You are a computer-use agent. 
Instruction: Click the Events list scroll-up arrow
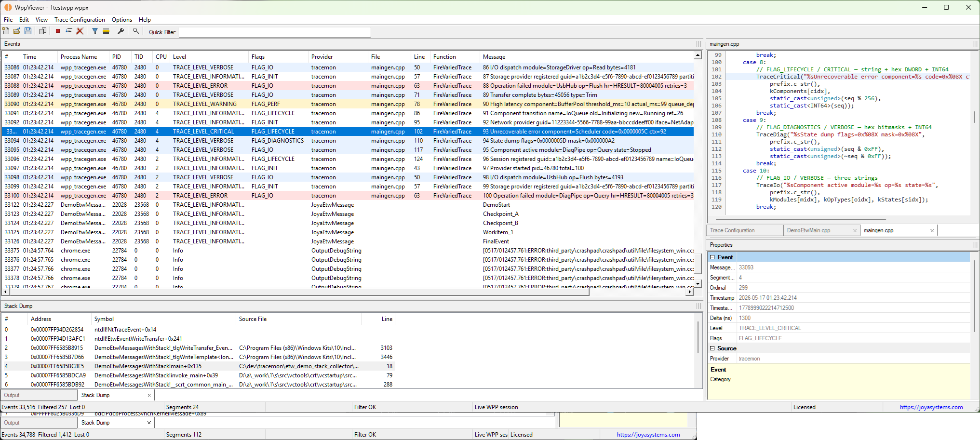coord(698,55)
